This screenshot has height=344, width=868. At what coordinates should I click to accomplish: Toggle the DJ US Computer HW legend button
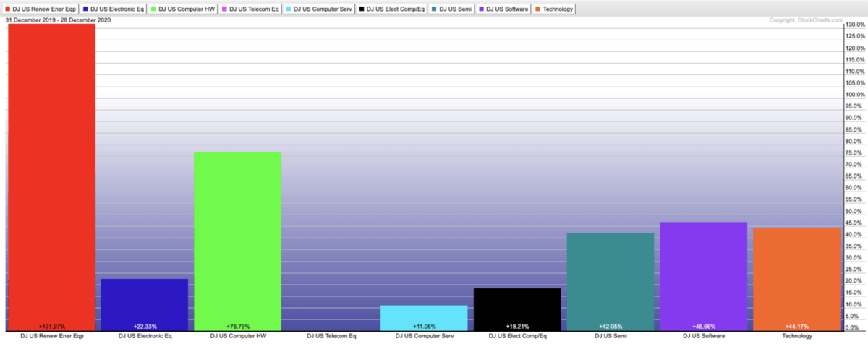click(x=186, y=9)
